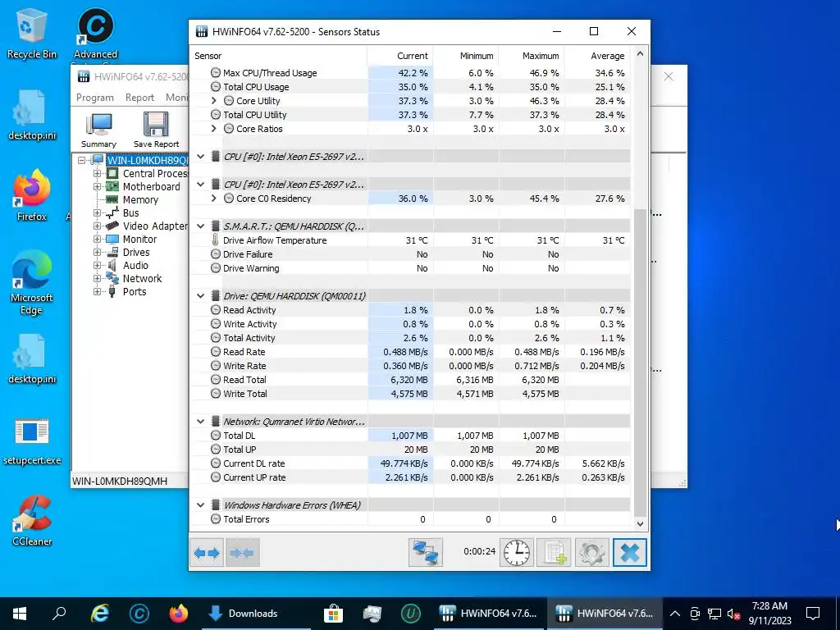This screenshot has width=840, height=630.
Task: Select the Total Errors row
Action: 410,519
